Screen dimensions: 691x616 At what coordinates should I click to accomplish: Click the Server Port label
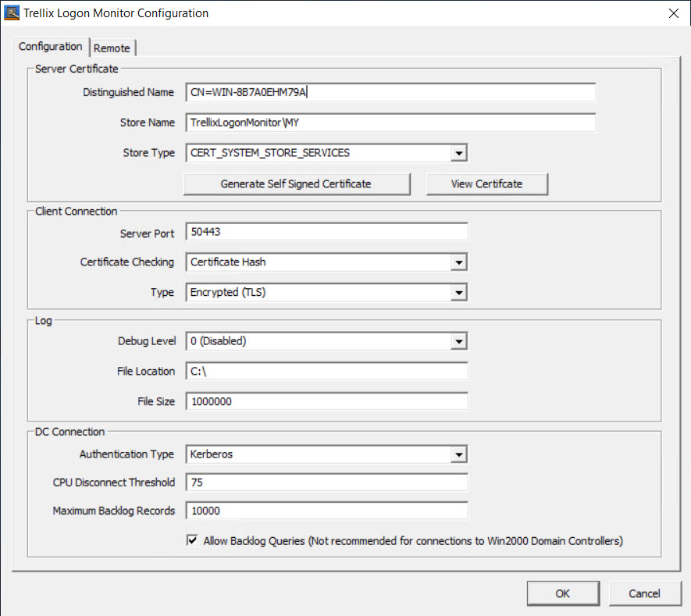click(147, 233)
